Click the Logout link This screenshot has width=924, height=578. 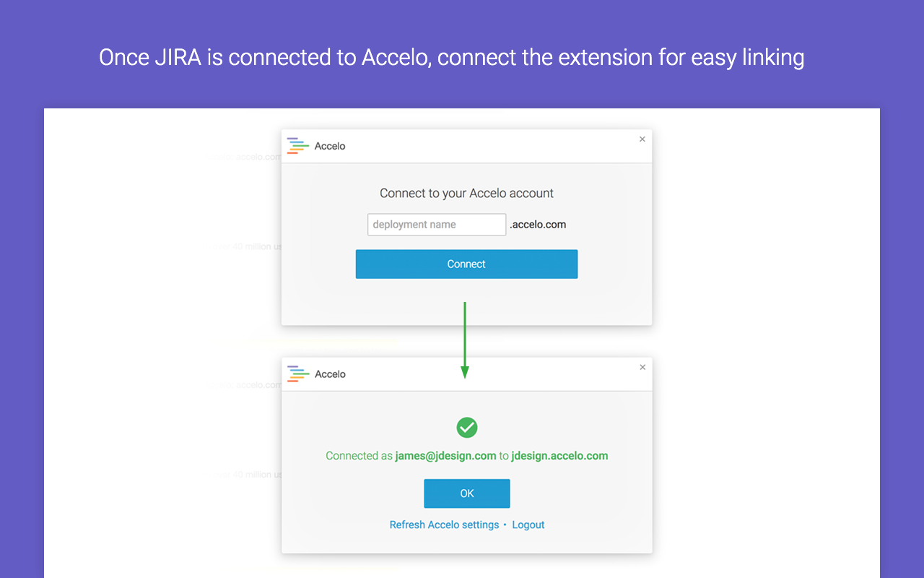[x=528, y=525]
